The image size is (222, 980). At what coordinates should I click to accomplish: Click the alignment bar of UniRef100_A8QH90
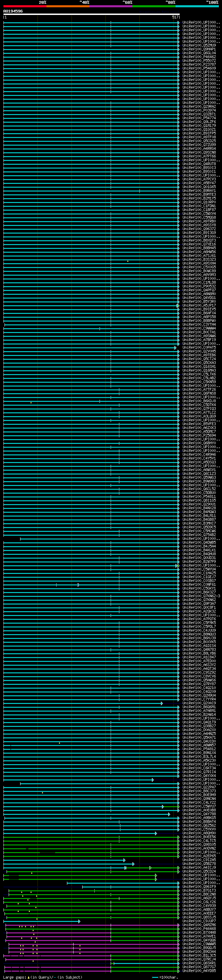(80, 833)
